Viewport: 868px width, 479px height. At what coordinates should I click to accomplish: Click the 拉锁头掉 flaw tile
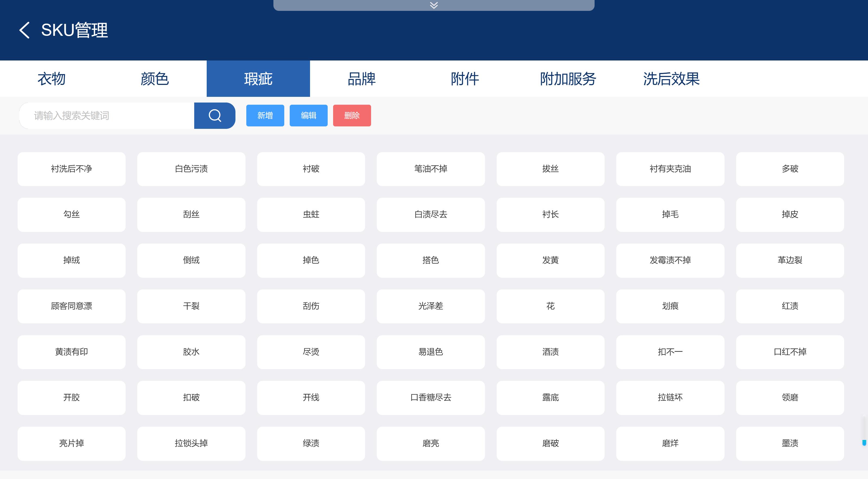click(191, 443)
